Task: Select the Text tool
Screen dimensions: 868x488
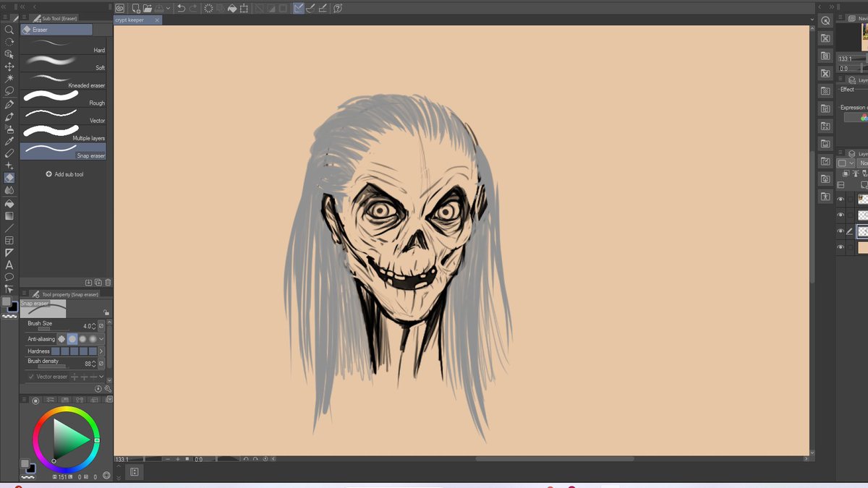Action: [x=9, y=265]
